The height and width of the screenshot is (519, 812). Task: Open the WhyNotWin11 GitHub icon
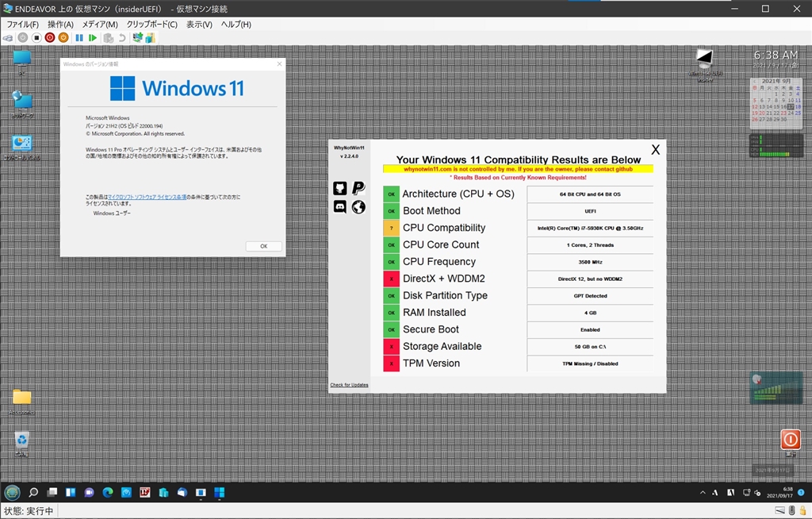pos(339,188)
